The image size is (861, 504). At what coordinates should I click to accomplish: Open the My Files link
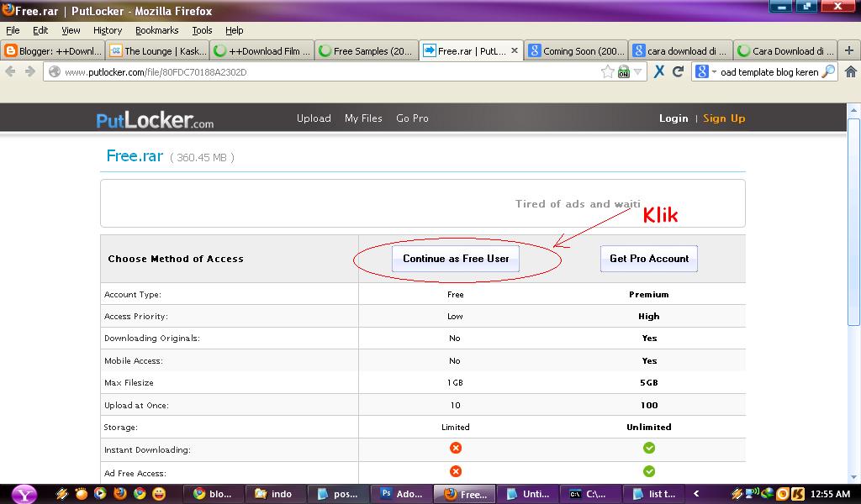pyautogui.click(x=363, y=118)
